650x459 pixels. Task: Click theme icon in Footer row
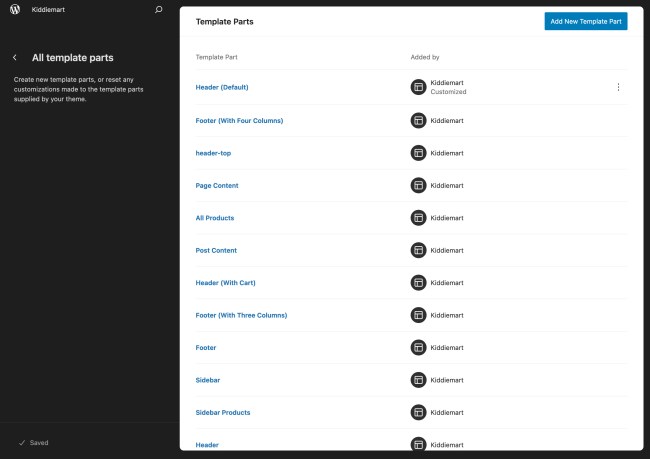(419, 348)
